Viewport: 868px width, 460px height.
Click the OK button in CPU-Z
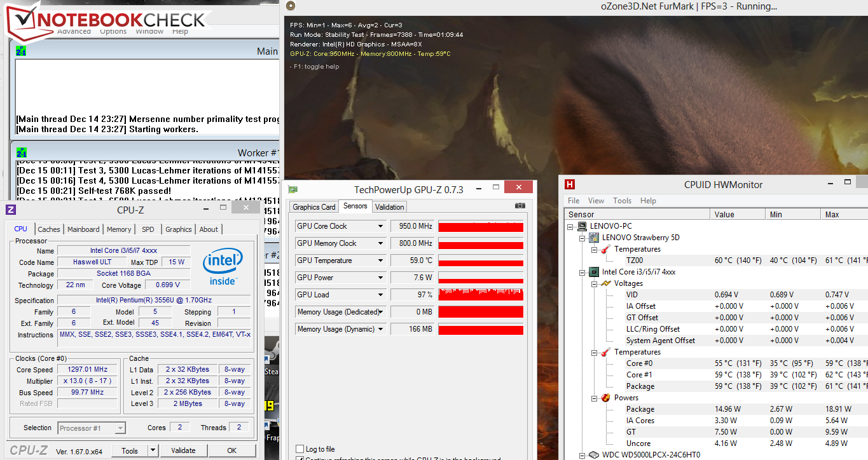point(232,450)
